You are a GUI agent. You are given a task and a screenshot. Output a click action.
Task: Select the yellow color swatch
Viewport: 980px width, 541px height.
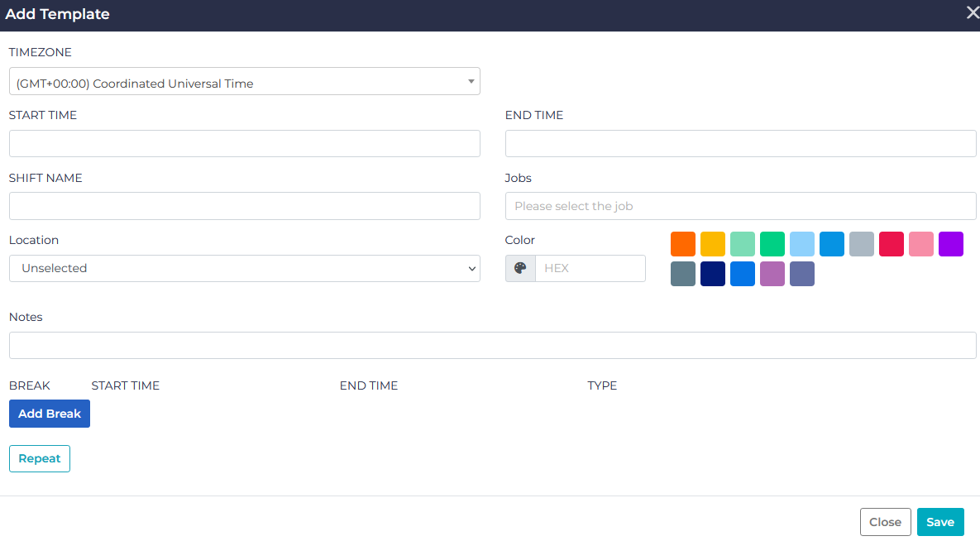713,243
